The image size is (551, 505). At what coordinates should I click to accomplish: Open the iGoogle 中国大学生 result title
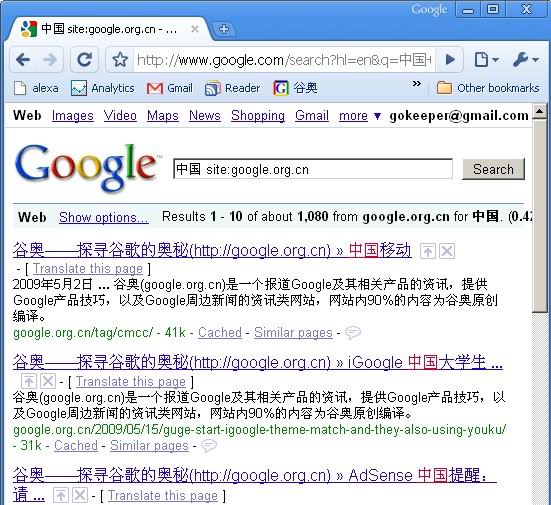(258, 362)
